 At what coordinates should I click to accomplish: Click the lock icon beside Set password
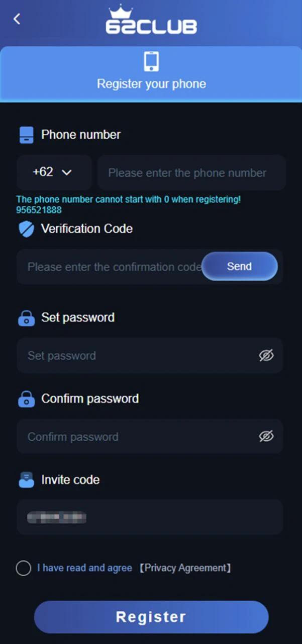click(x=26, y=318)
